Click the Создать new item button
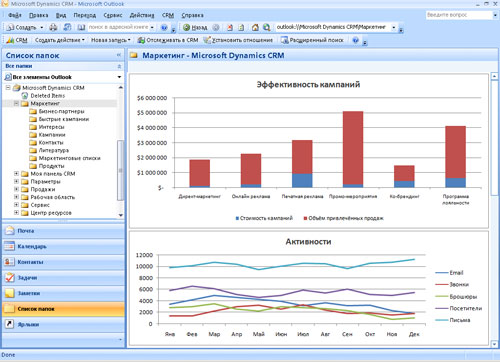 pos(21,27)
